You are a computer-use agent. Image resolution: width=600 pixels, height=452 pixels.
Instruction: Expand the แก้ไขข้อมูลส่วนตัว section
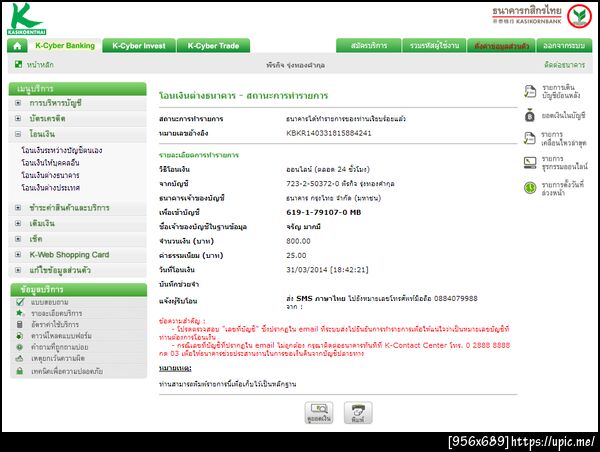pyautogui.click(x=18, y=270)
